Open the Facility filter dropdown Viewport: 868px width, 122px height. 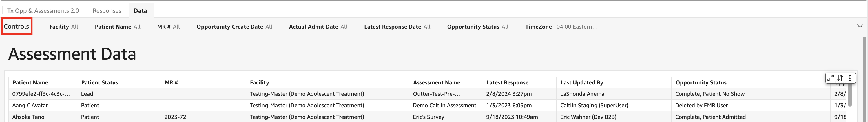pos(64,27)
